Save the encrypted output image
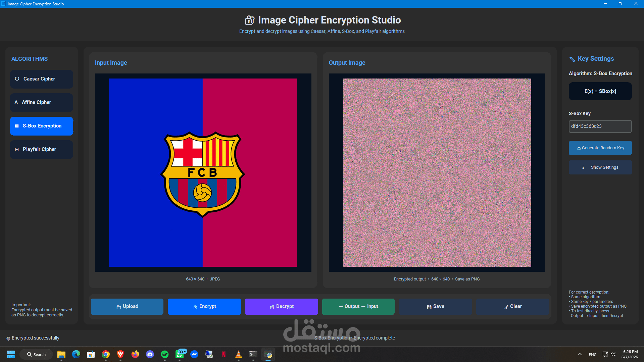The image size is (644, 362). (436, 307)
